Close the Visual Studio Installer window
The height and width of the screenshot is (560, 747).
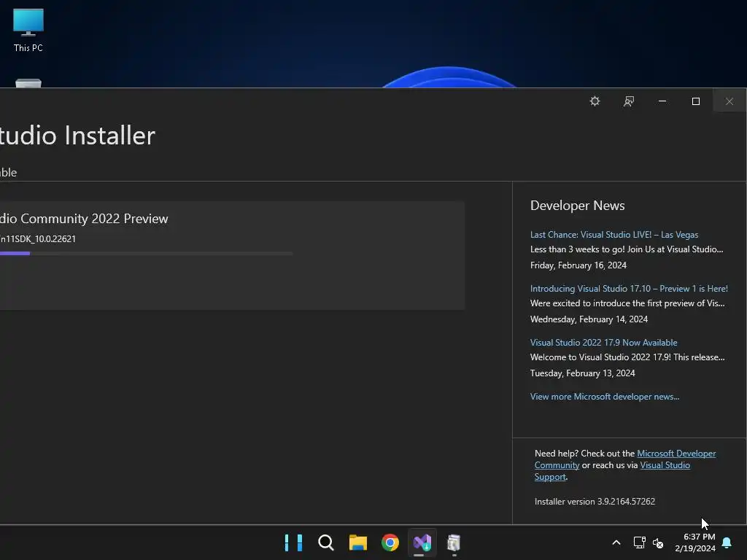coord(729,101)
